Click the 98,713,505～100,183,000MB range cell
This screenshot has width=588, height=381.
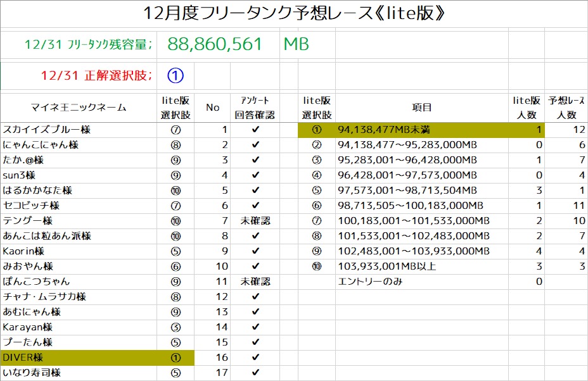pyautogui.click(x=422, y=206)
